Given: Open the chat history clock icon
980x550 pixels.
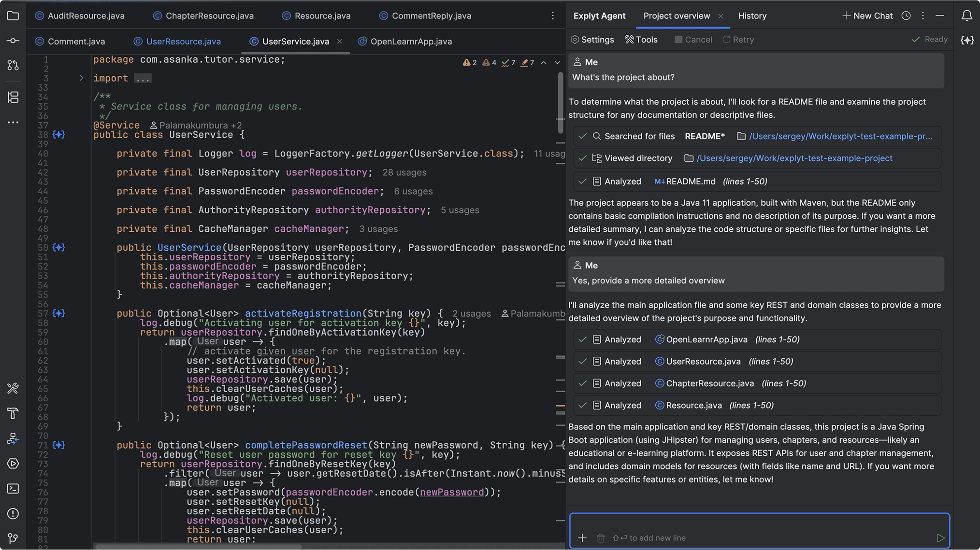Looking at the screenshot, I should [x=906, y=16].
